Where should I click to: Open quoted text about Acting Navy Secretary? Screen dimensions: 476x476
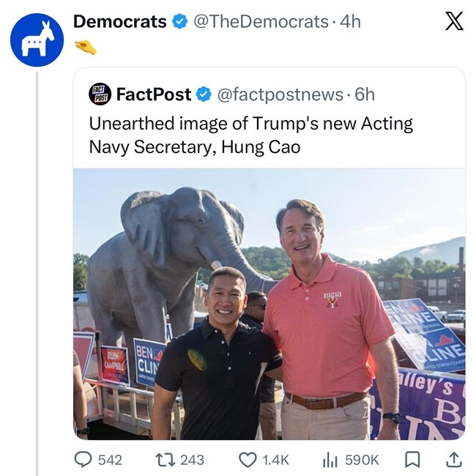pos(250,135)
